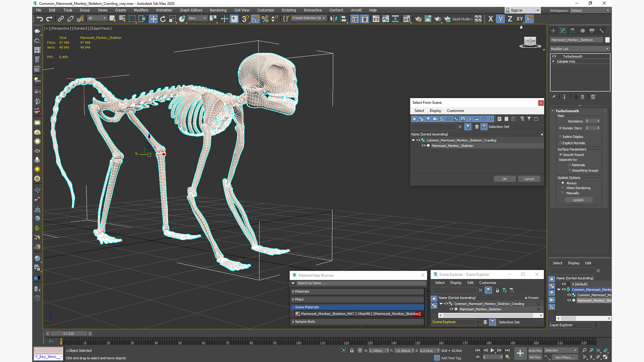The image size is (644, 362).
Task: Click Cancel button in Select From Scene
Action: click(529, 179)
